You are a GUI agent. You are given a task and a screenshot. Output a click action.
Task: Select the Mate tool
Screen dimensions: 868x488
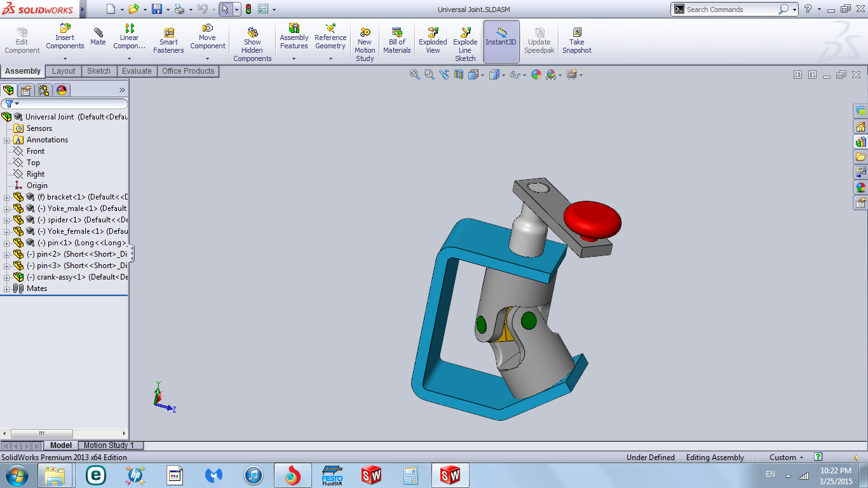[x=98, y=36]
